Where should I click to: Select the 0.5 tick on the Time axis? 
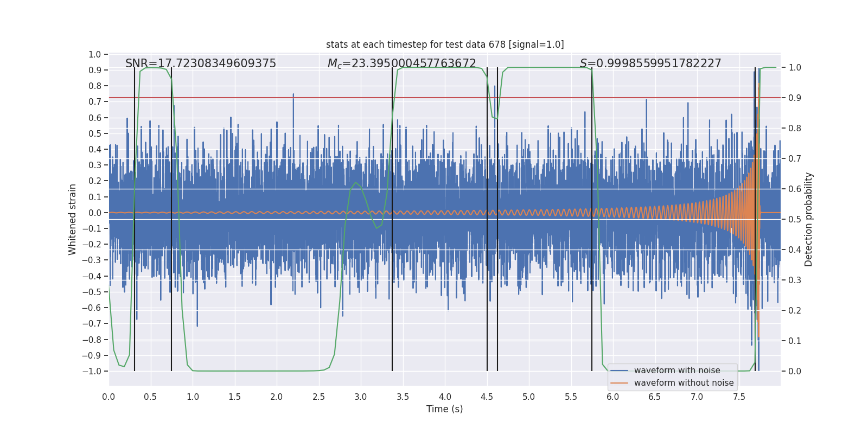pyautogui.click(x=150, y=397)
